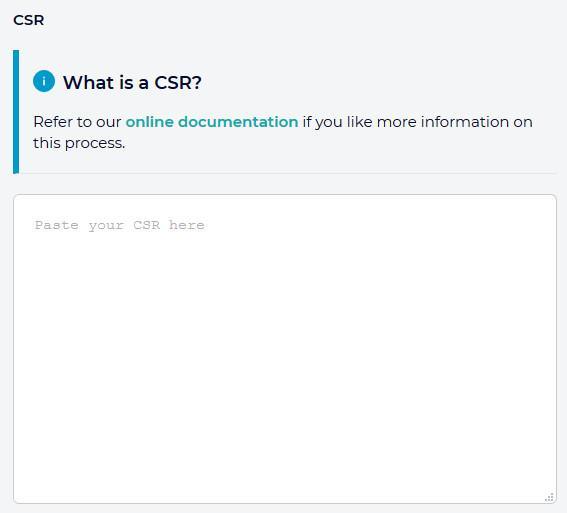Click the divider under the info notice

coord(288,173)
